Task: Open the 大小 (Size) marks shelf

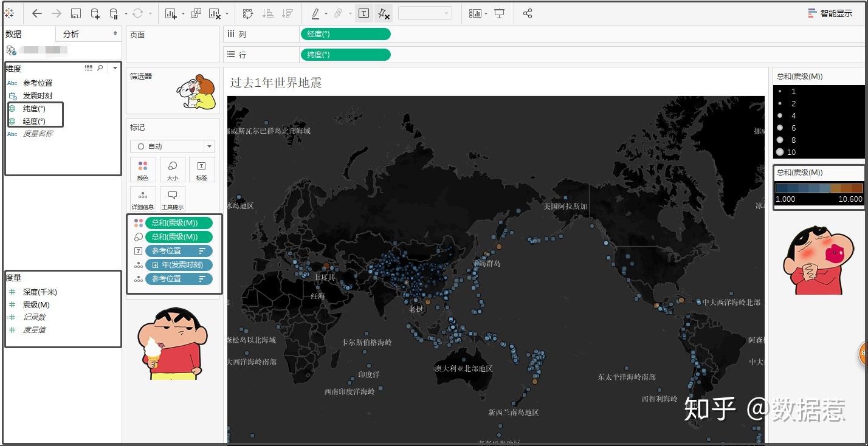Action: click(173, 170)
